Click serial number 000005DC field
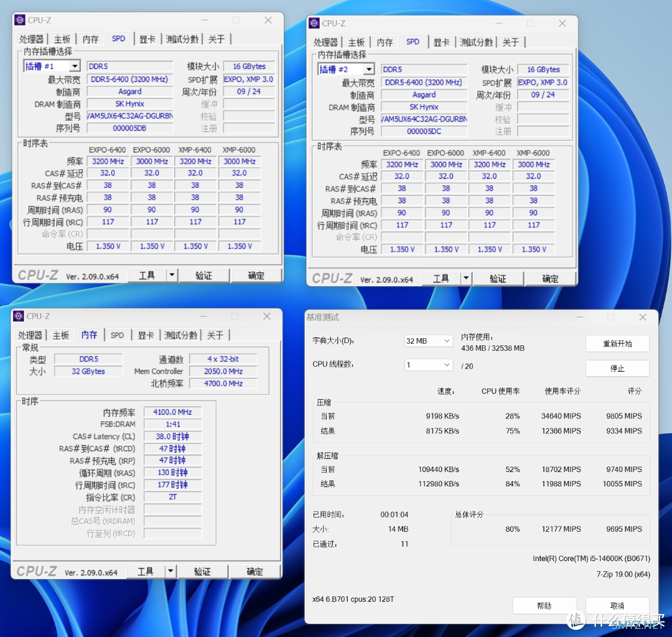 tap(424, 131)
